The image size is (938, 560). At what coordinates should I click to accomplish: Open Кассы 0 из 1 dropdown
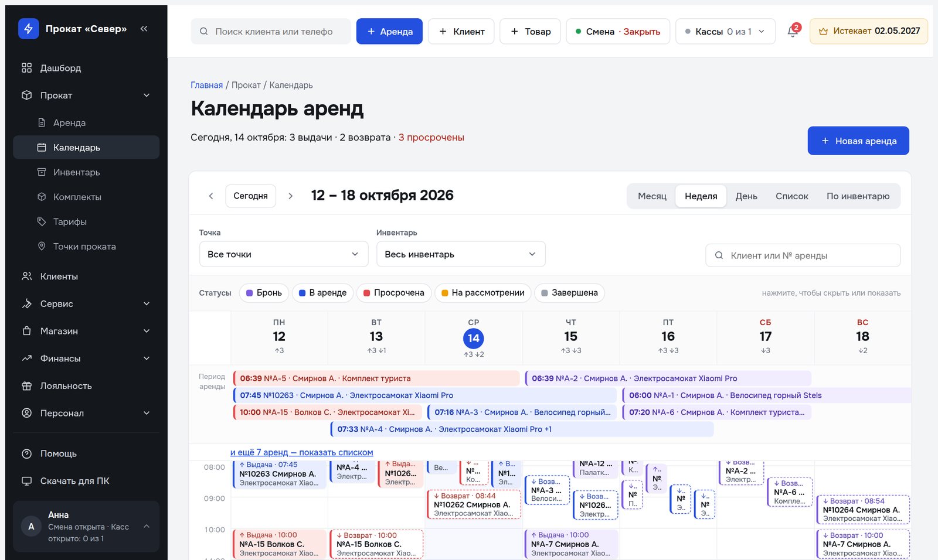pos(725,31)
